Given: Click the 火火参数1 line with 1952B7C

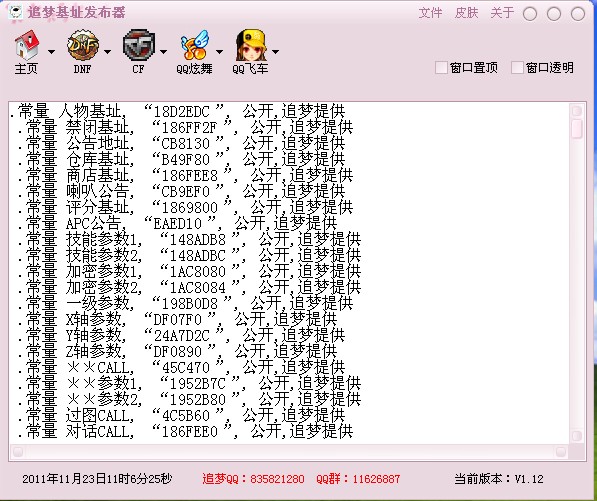Looking at the screenshot, I should pyautogui.click(x=189, y=383).
